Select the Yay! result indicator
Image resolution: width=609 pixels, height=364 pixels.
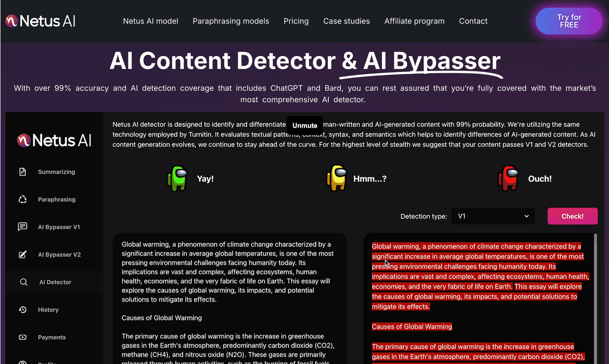coord(190,178)
